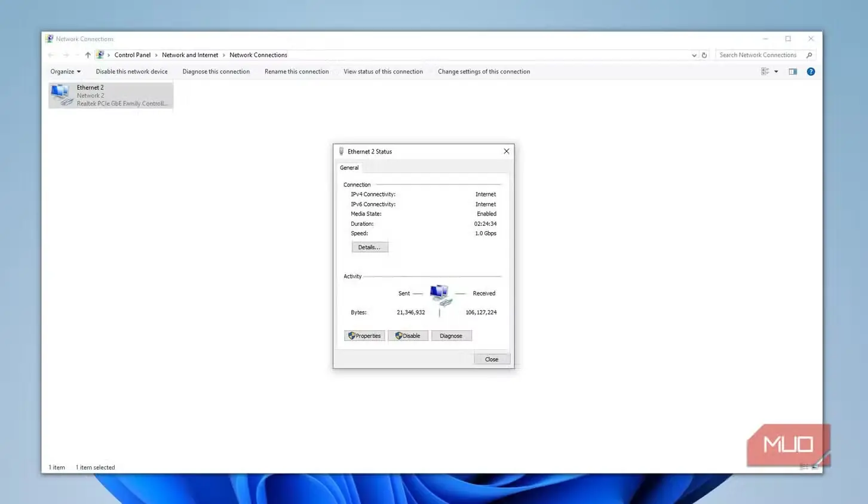868x504 pixels.
Task: Go back using the back arrow
Action: click(51, 55)
